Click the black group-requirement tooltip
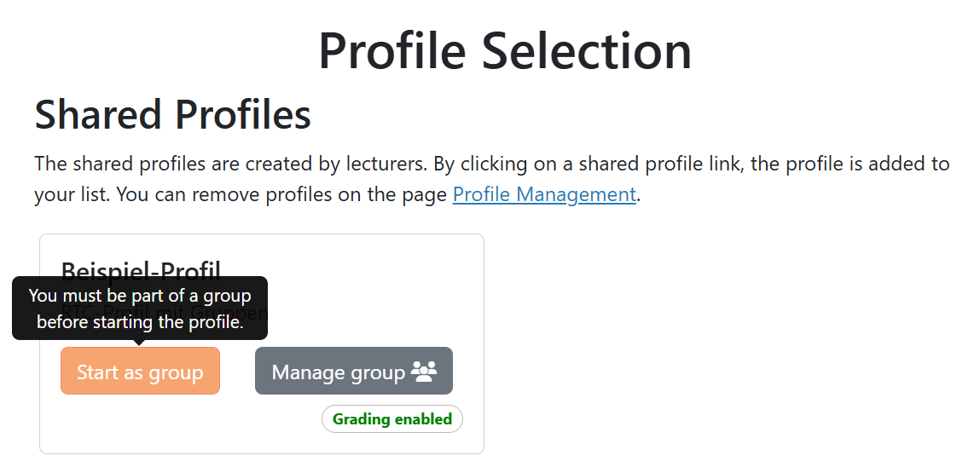This screenshot has height=467, width=980. click(x=140, y=308)
